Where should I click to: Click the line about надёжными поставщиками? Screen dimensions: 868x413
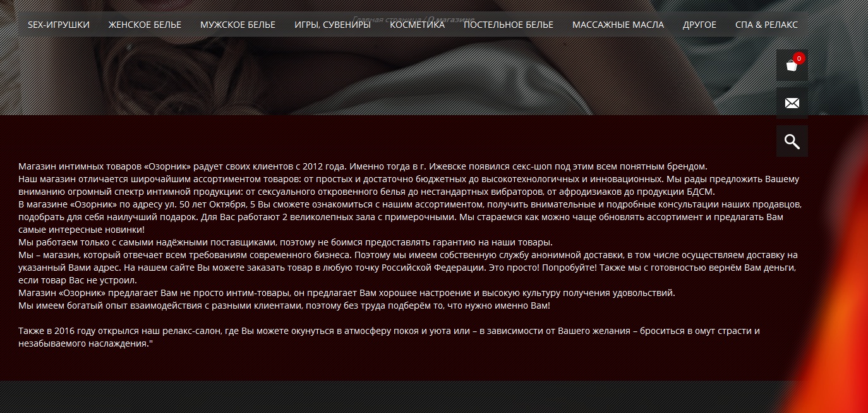point(286,242)
